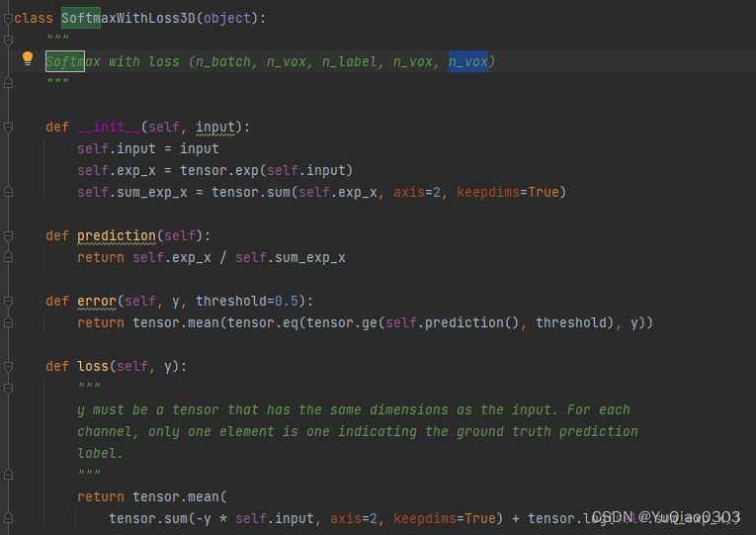This screenshot has height=535, width=756.
Task: Click the SoftmaxWithLoss3D class name
Action: tap(128, 19)
